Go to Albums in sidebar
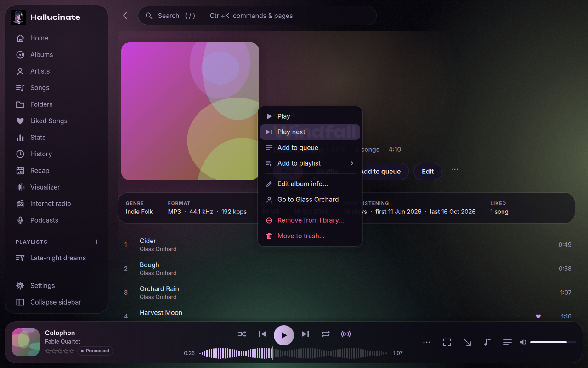Viewport: 588px width, 368px height. click(x=57, y=55)
